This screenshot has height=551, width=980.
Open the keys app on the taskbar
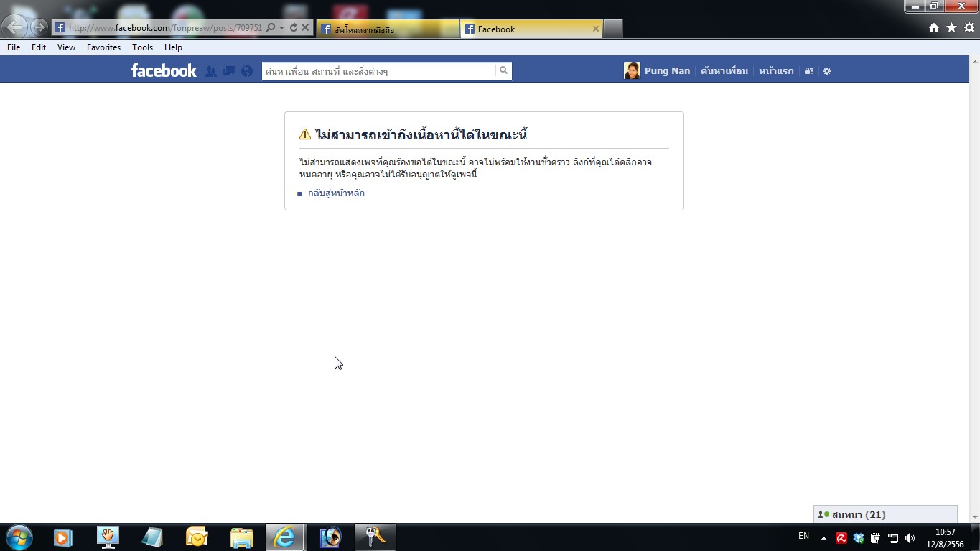(x=375, y=537)
